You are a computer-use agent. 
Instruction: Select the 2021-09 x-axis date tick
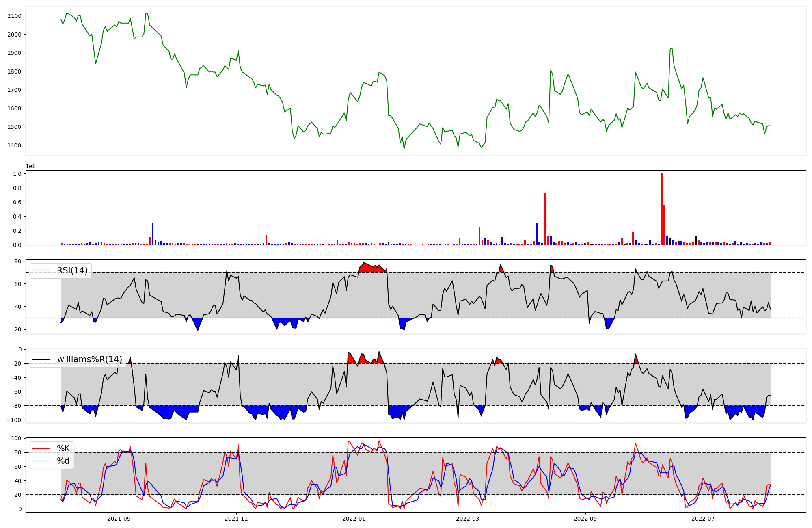coord(119,519)
